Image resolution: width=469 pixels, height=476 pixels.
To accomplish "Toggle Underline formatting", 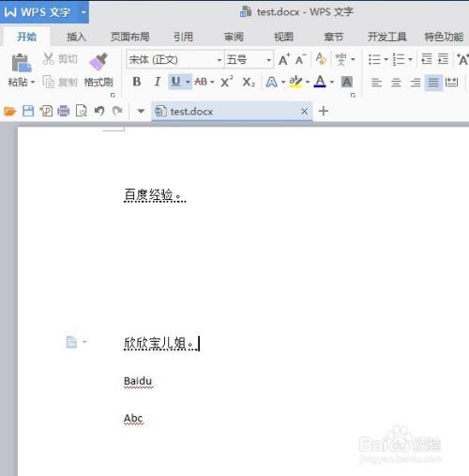I will pyautogui.click(x=176, y=82).
